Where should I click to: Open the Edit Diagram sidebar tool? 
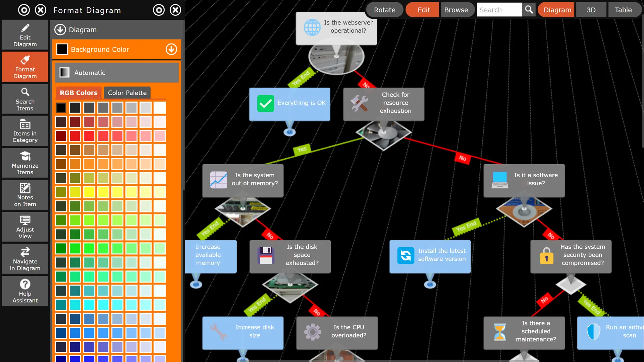tap(25, 35)
